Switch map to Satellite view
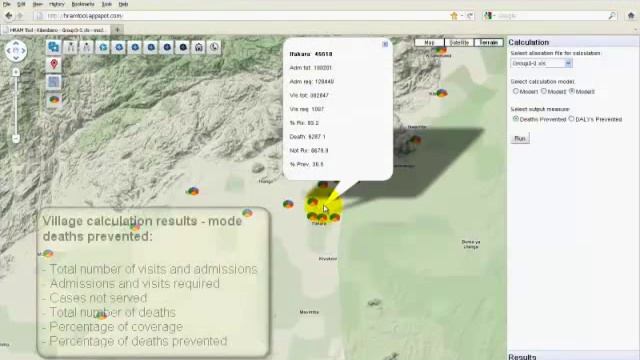640x360 pixels. [459, 42]
